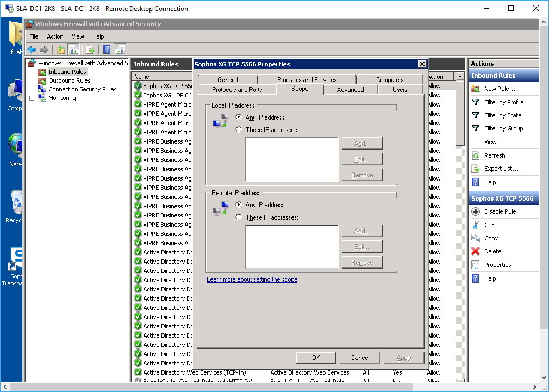Viewport: 549px width, 392px height.
Task: Open Filter by Profile in Actions pane
Action: click(504, 102)
